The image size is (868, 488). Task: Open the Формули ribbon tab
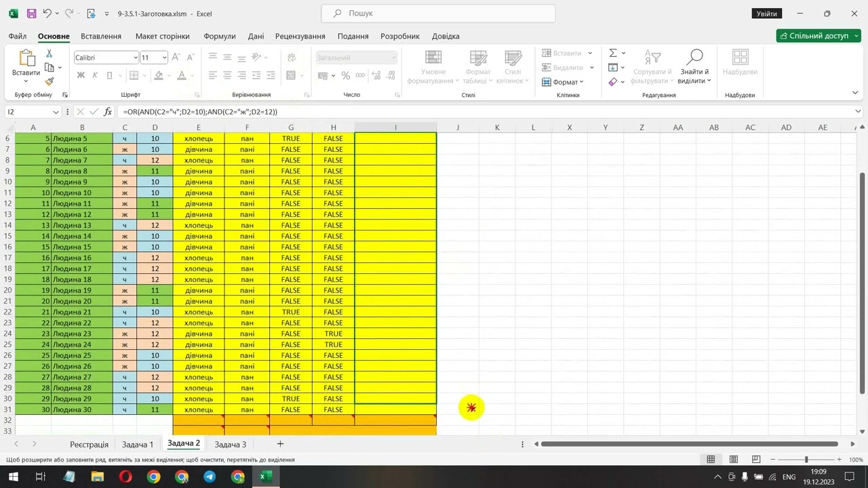click(220, 36)
